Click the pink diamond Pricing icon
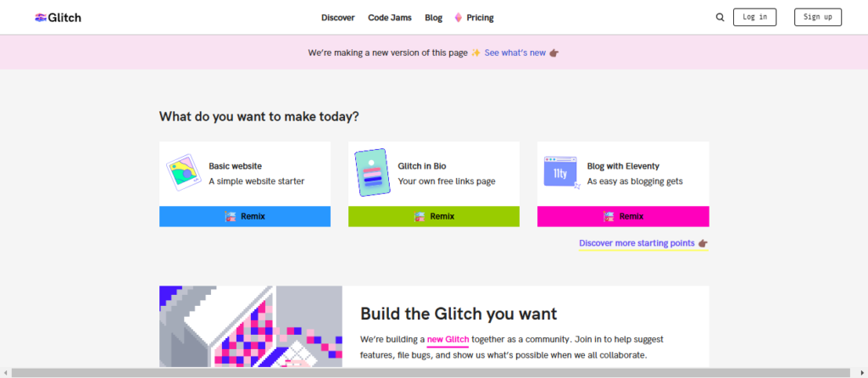 (x=459, y=18)
